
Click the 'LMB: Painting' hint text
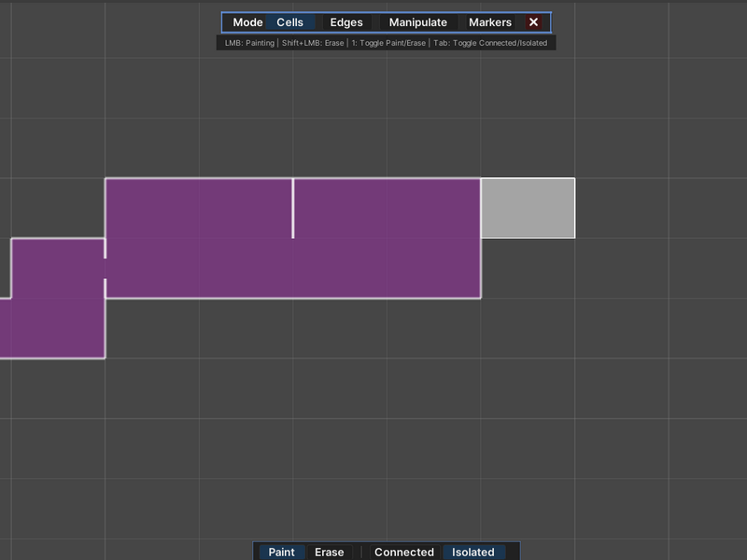click(249, 43)
